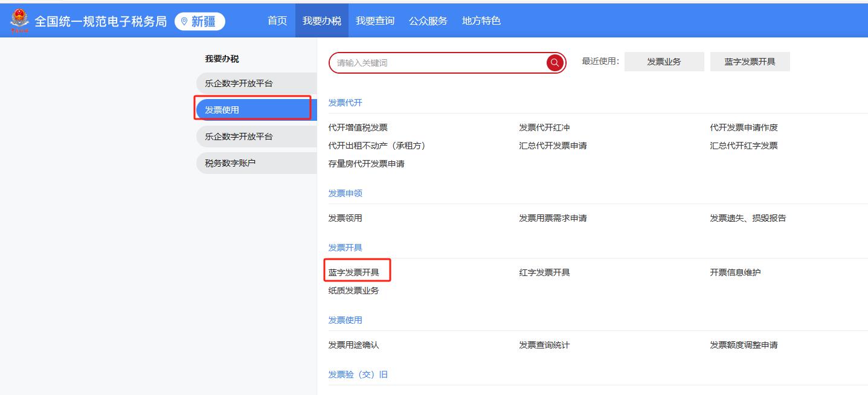Click the 发票使用 section heading in content
868x395 pixels.
345,320
